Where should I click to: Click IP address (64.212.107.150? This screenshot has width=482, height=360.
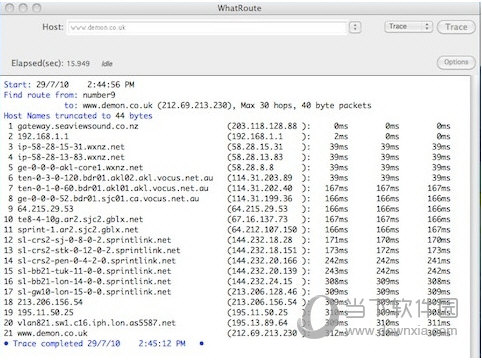tap(262, 229)
